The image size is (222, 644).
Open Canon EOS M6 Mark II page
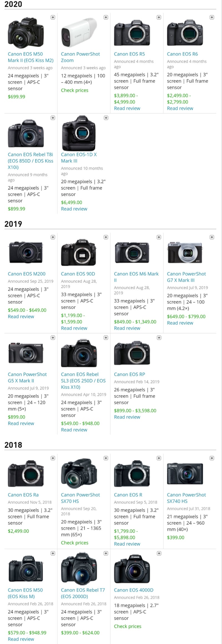click(x=136, y=277)
